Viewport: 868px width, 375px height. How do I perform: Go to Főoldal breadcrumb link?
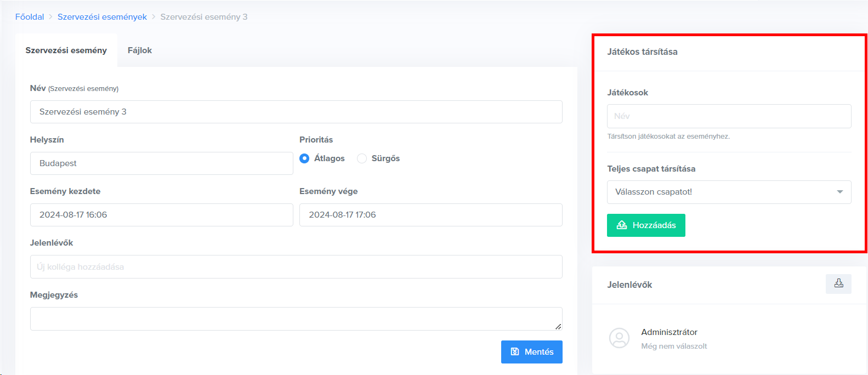(x=30, y=17)
